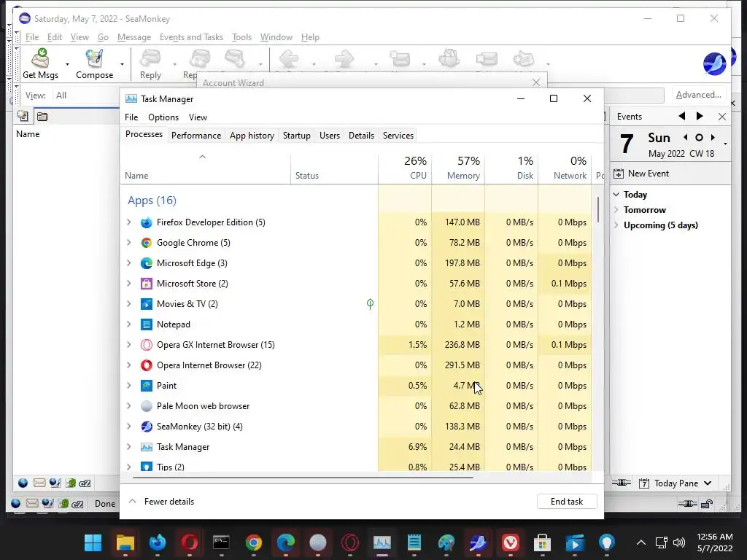747x560 pixels.
Task: Go to previous day arrow in Events header
Action: click(x=682, y=116)
